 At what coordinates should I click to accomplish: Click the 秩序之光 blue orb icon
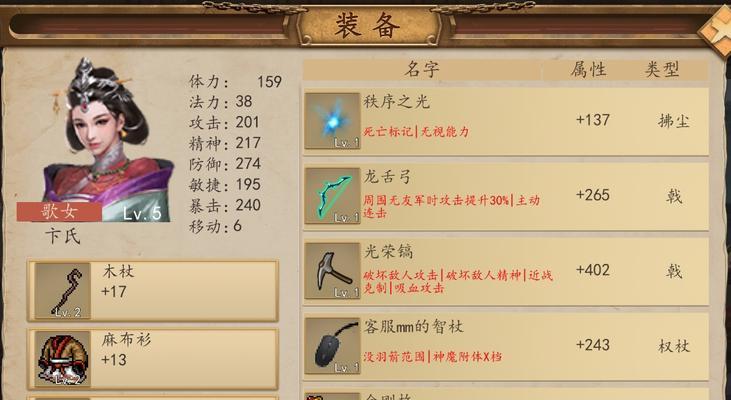[x=332, y=121]
